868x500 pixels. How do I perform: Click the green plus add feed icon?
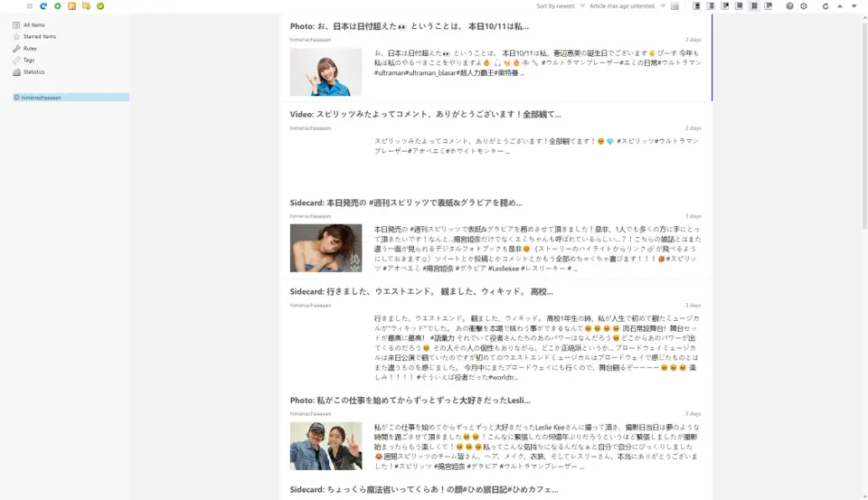point(58,6)
